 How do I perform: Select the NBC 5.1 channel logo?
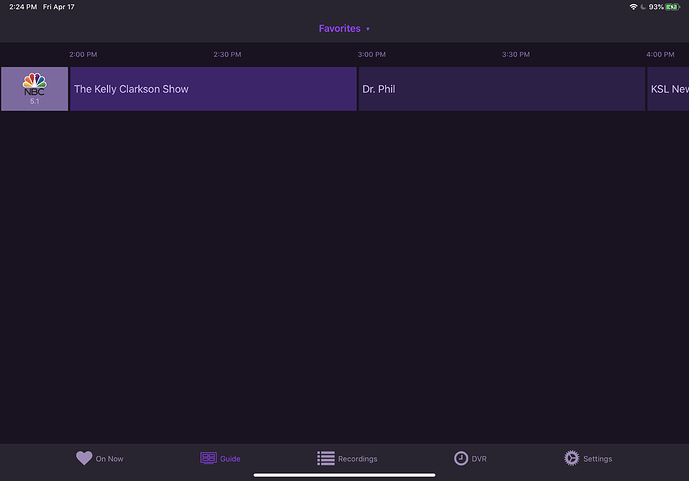click(34, 89)
